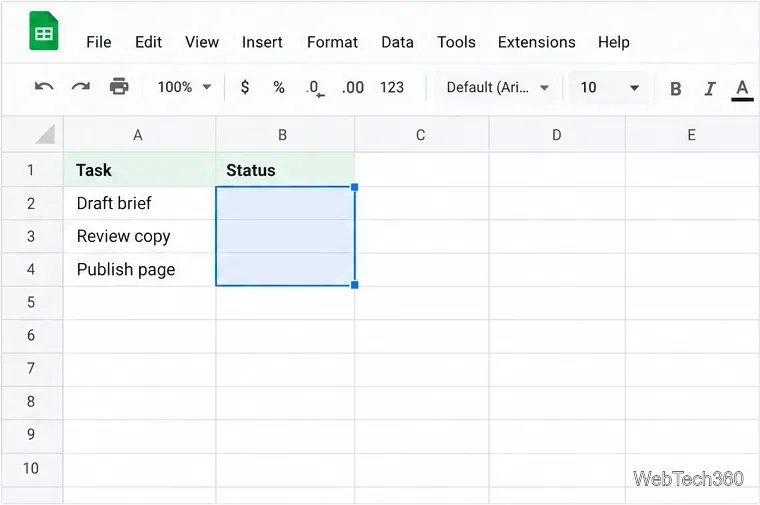Image resolution: width=760 pixels, height=505 pixels.
Task: Click the "Status" header cell
Action: [285, 170]
